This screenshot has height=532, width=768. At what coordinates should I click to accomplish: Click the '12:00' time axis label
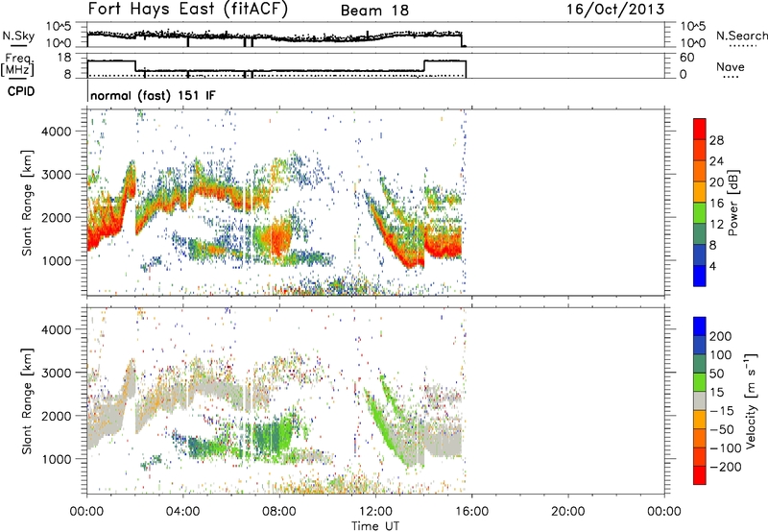(x=375, y=512)
